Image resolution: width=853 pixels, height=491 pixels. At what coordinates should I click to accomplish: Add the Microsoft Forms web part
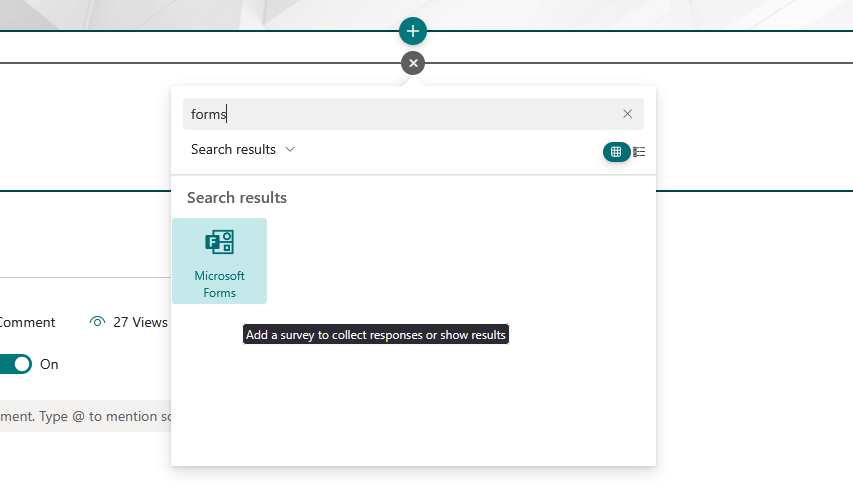click(x=219, y=261)
